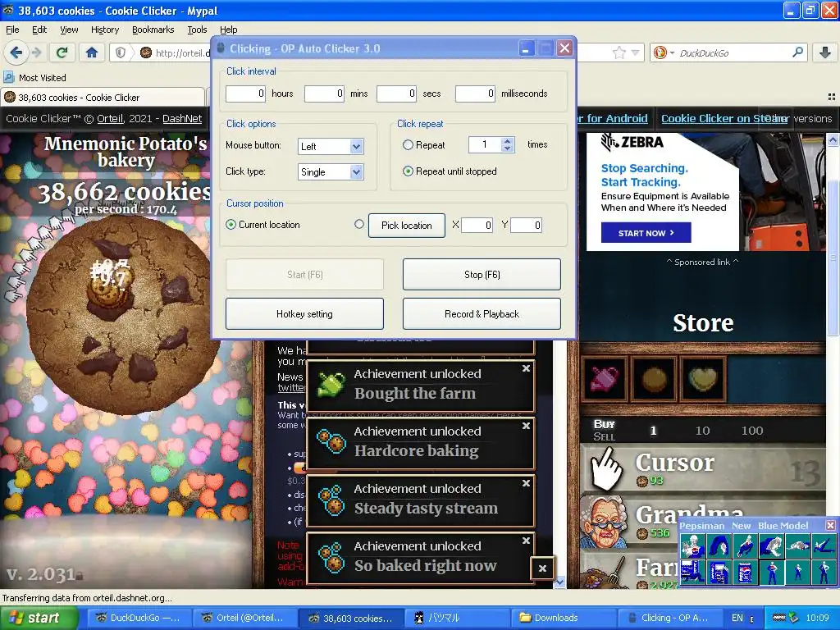Close all notifications with the large X button

coord(542,568)
